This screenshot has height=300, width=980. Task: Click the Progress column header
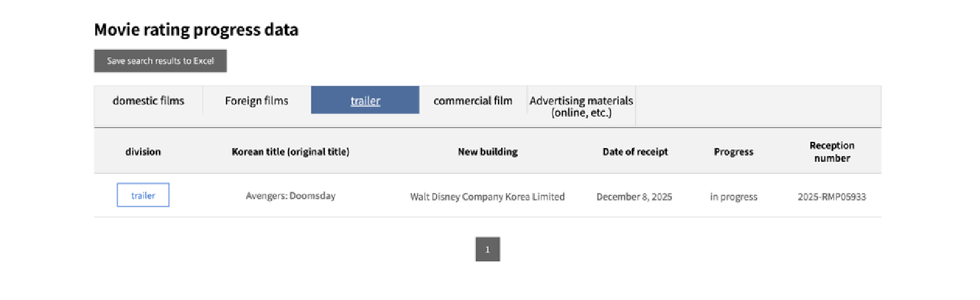(733, 152)
